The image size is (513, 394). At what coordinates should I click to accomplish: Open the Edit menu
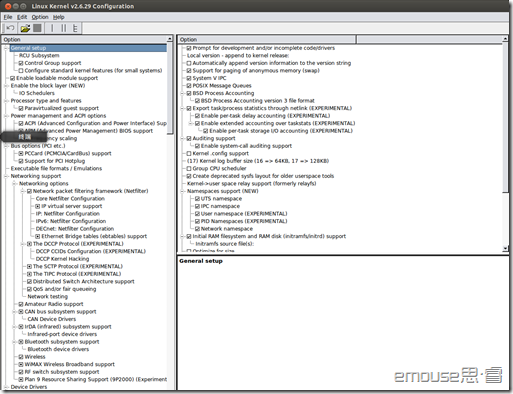point(22,17)
